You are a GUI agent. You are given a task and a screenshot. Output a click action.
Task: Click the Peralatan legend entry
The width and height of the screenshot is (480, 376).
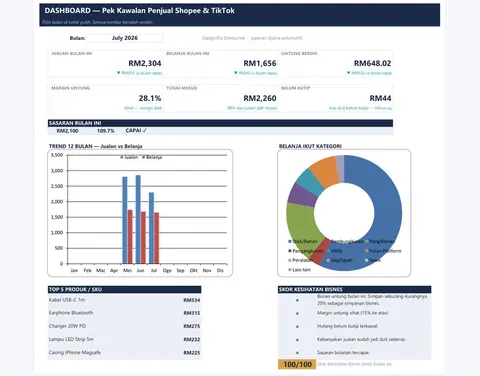pyautogui.click(x=301, y=260)
